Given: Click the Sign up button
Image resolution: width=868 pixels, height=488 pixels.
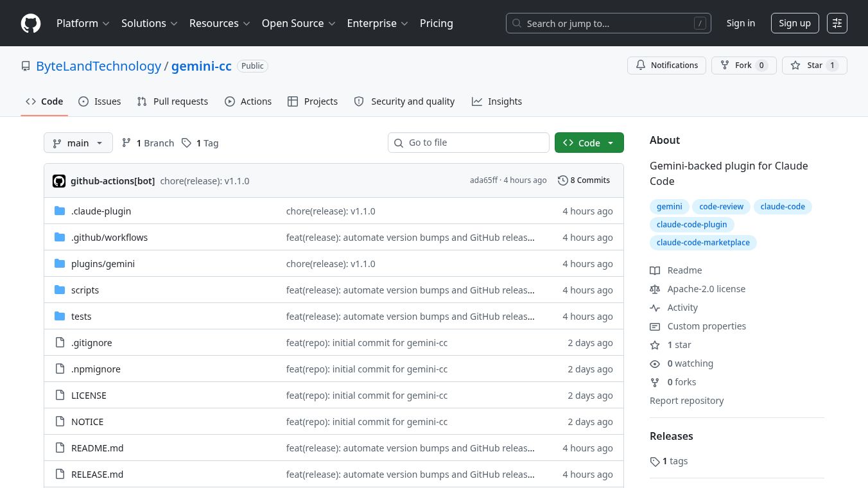Looking at the screenshot, I should [794, 23].
